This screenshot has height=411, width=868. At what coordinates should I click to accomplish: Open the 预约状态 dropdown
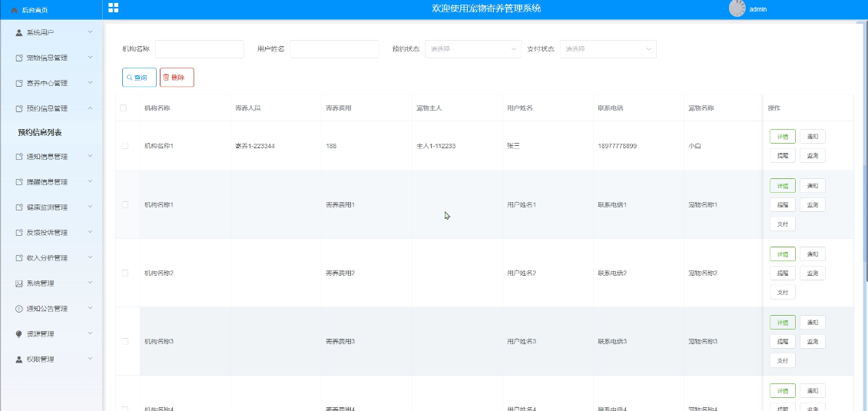pos(472,48)
